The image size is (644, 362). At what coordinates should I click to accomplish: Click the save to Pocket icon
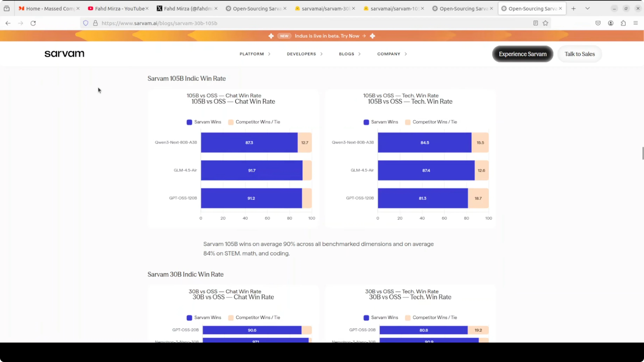598,23
